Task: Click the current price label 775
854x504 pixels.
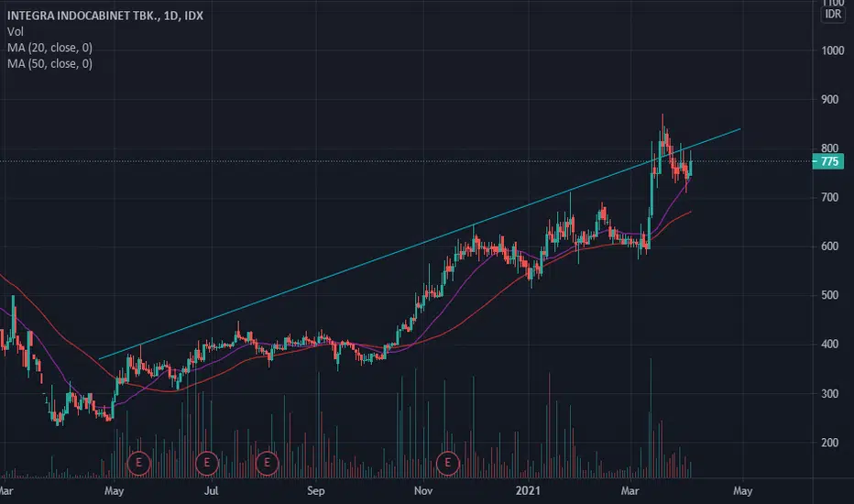Action: (x=827, y=161)
